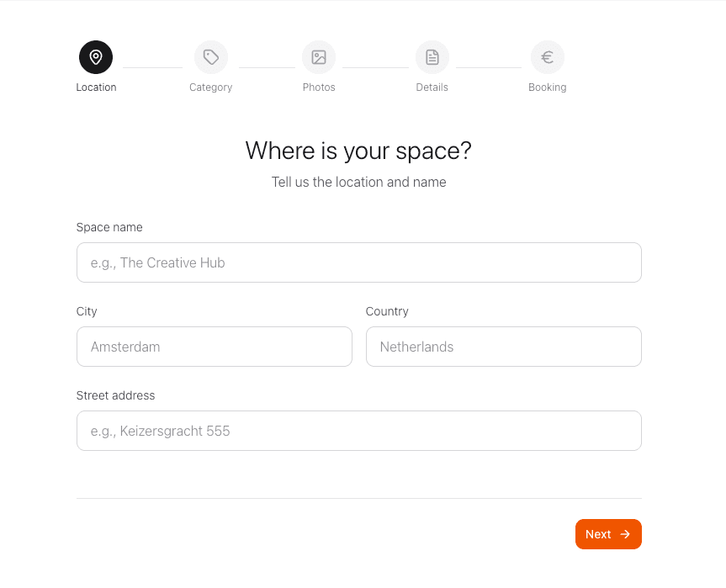Open the Photos image step icon
The height and width of the screenshot is (588, 726).
click(318, 56)
